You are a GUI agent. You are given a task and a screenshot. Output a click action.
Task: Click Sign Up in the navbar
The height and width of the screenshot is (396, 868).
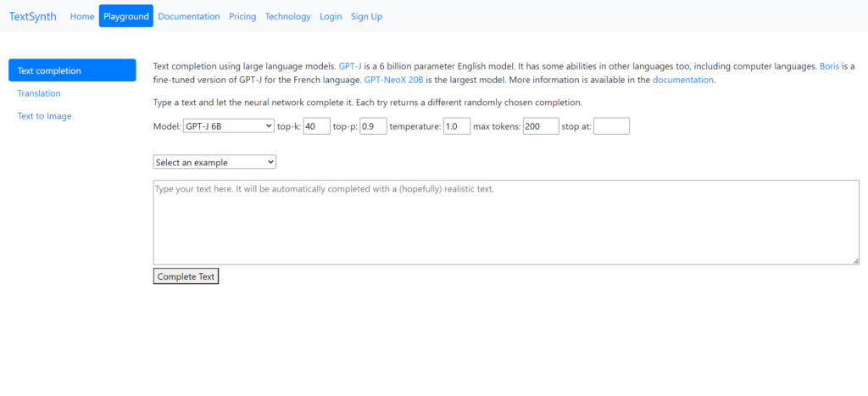366,16
